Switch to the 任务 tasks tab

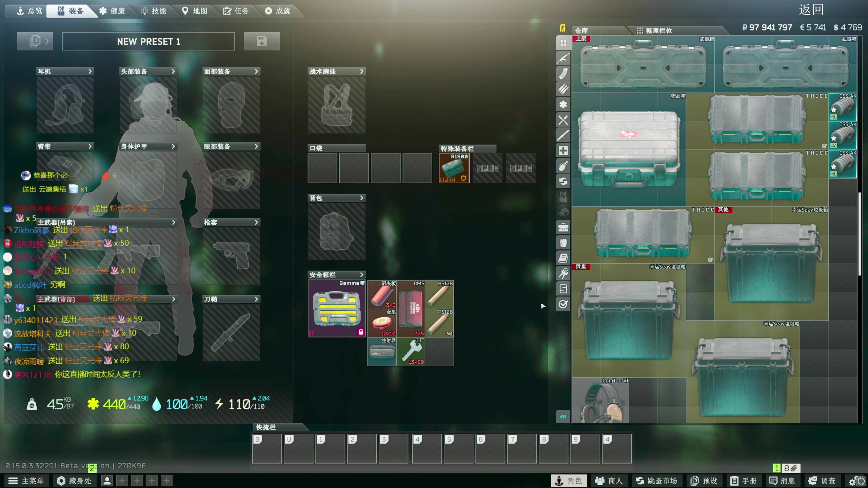236,11
